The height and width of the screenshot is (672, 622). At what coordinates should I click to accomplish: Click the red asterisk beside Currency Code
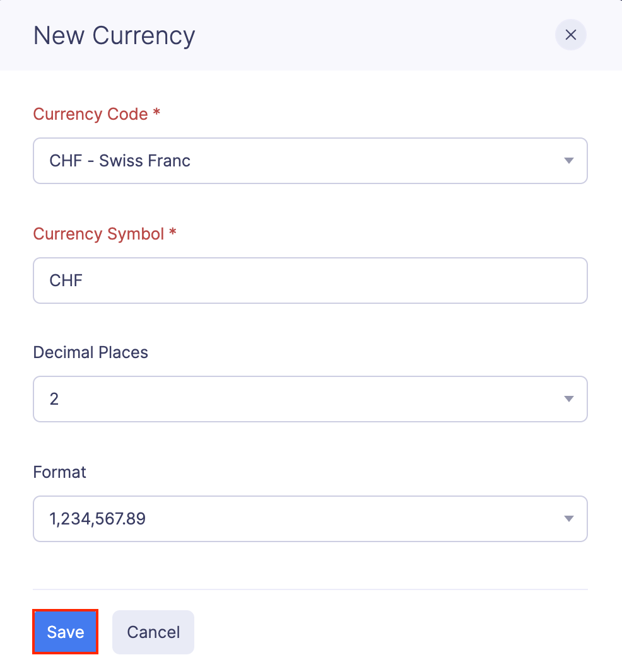(x=155, y=113)
